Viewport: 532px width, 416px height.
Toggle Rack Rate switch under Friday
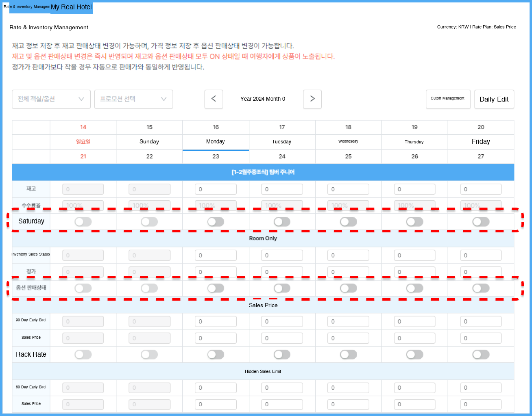pyautogui.click(x=481, y=355)
